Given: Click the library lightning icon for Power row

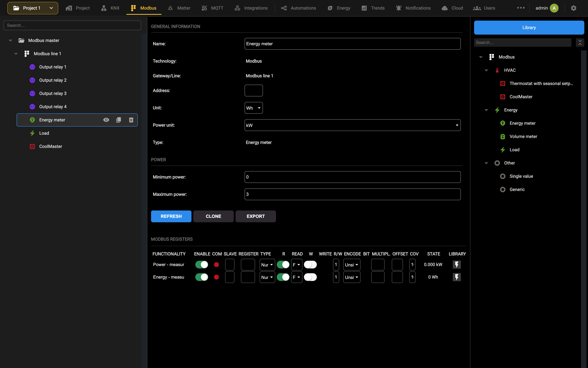Looking at the screenshot, I should (457, 265).
